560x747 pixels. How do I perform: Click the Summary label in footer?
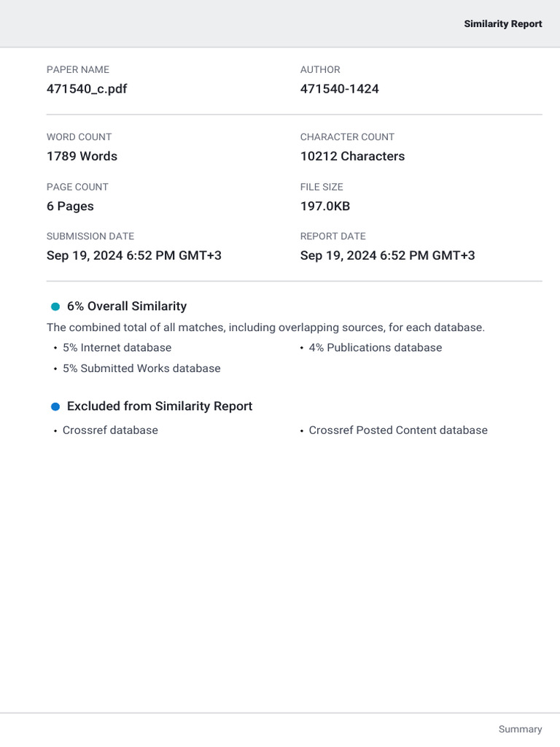click(520, 729)
